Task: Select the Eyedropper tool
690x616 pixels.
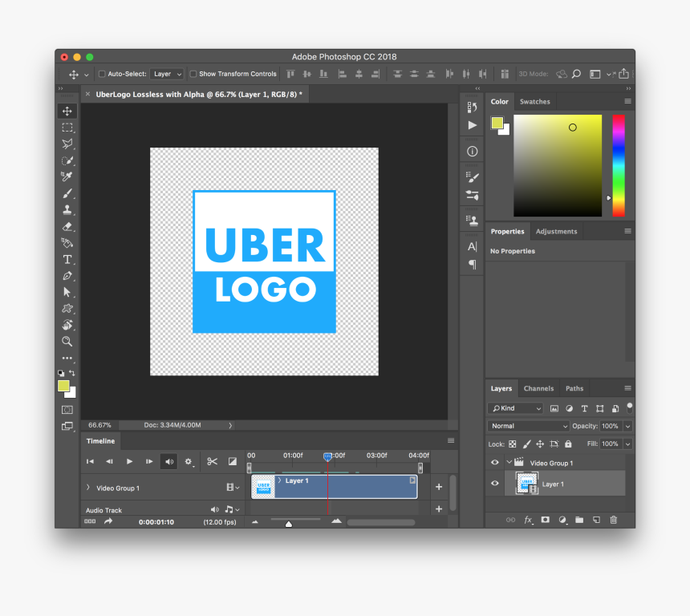Action: point(67,177)
